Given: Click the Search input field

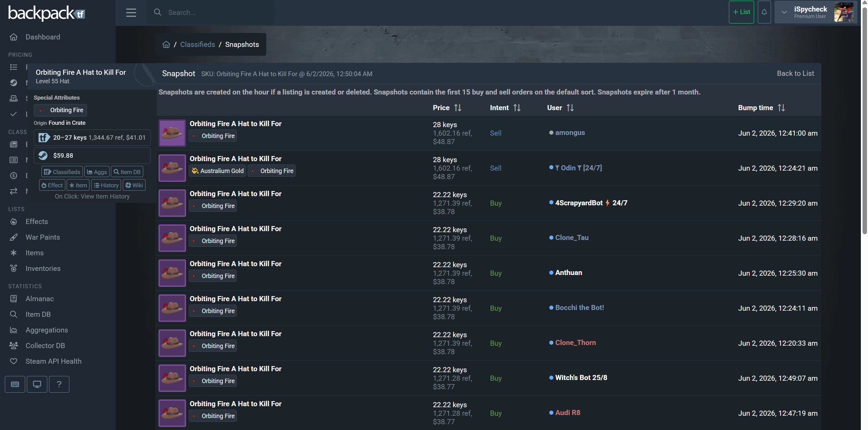Looking at the screenshot, I should click(211, 13).
